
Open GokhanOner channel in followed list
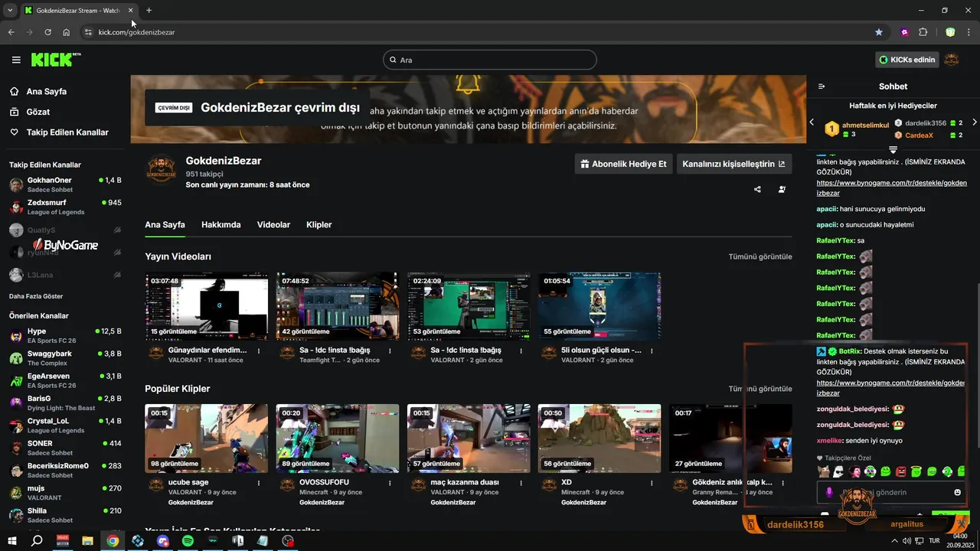coord(65,184)
